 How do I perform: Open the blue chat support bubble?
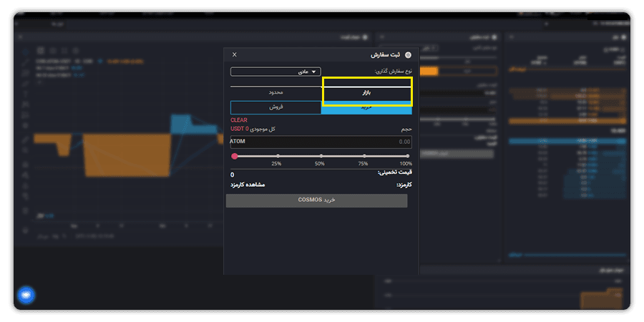click(x=26, y=295)
